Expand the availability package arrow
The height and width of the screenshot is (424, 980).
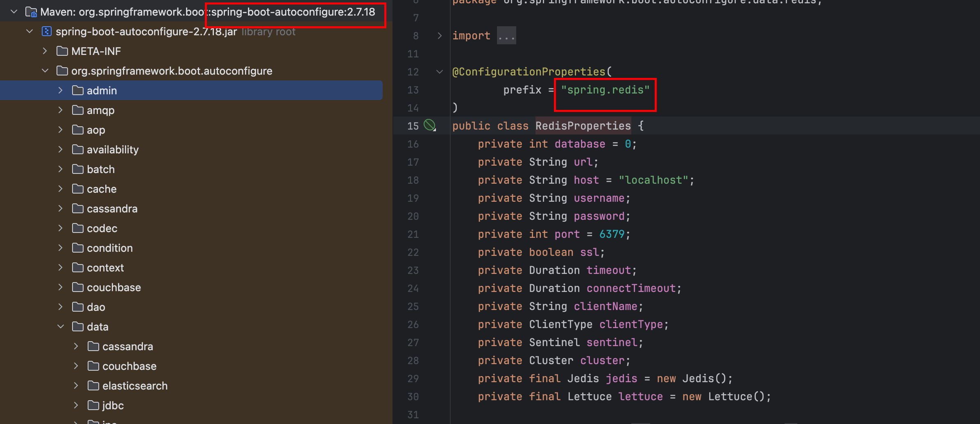tap(61, 150)
